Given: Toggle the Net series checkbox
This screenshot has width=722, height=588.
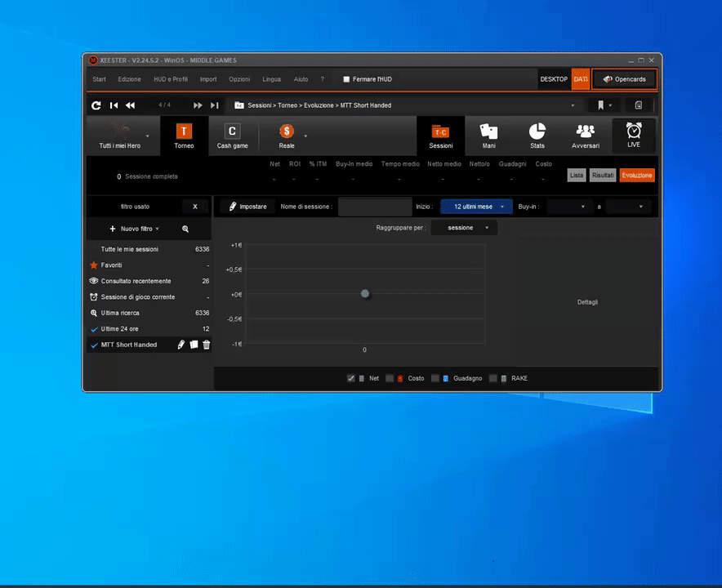Looking at the screenshot, I should pyautogui.click(x=351, y=378).
